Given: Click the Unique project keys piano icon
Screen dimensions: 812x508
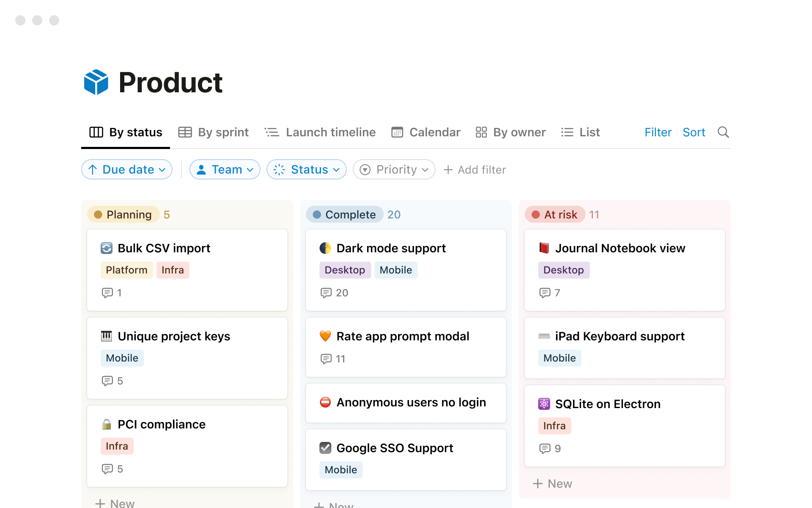Looking at the screenshot, I should [x=107, y=336].
